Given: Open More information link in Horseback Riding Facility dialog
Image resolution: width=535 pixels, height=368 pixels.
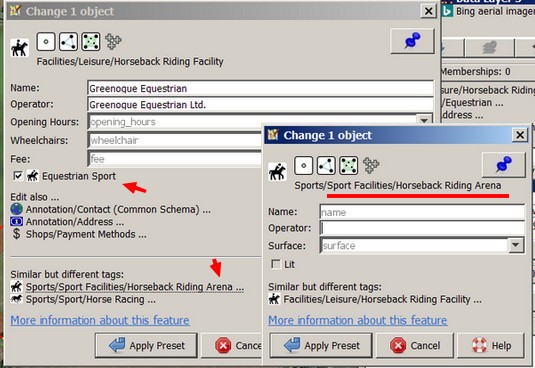Looking at the screenshot, I should 100,320.
